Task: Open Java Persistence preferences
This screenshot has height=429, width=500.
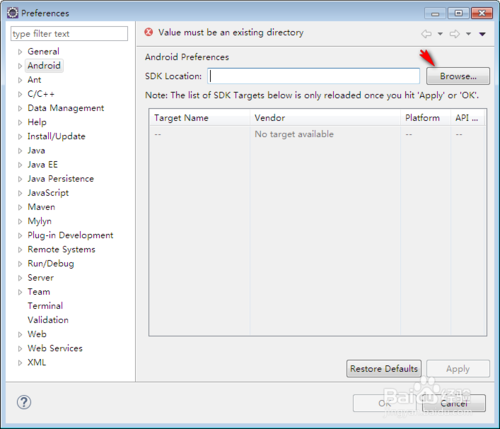Action: click(x=61, y=179)
